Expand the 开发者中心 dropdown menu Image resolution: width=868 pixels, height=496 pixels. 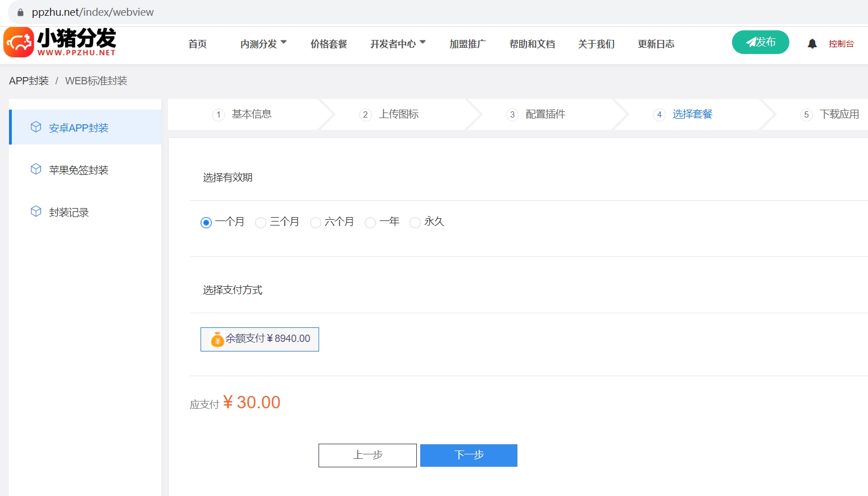[397, 44]
